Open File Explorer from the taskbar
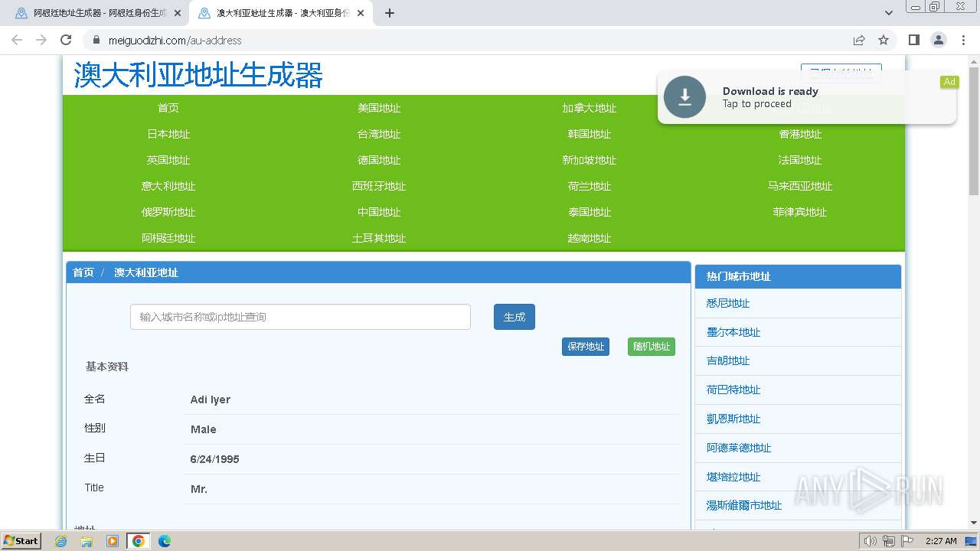The height and width of the screenshot is (551, 980). coord(87,541)
